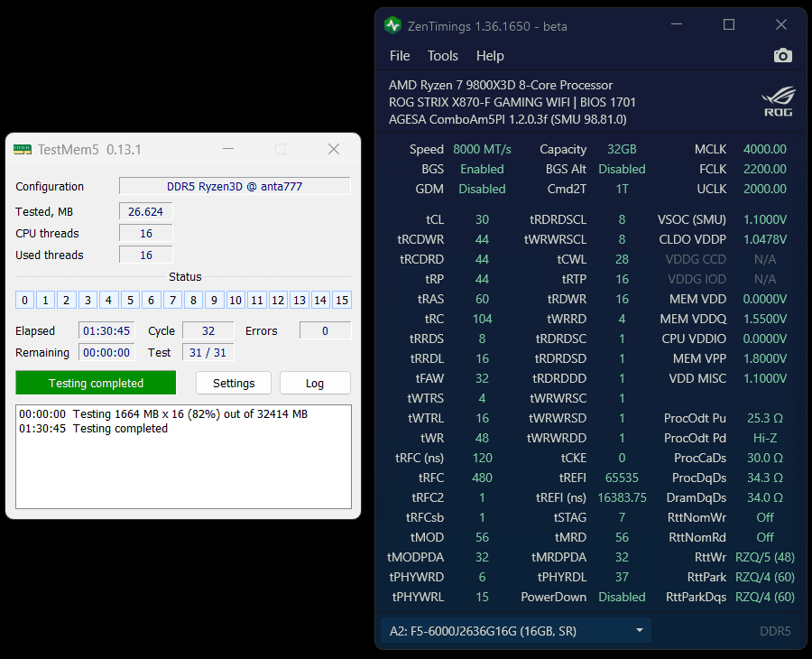Screen dimensions: 812x659
Task: Click the tCWL value 28
Action: 622,259
